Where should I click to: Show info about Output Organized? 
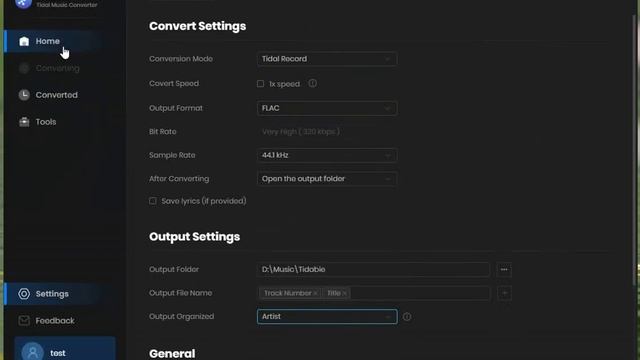pos(407,317)
